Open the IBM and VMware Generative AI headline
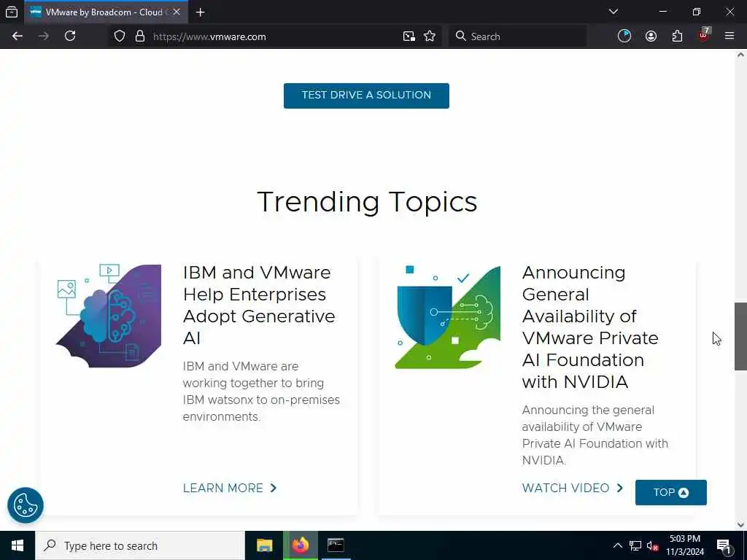This screenshot has width=747, height=560. [259, 306]
